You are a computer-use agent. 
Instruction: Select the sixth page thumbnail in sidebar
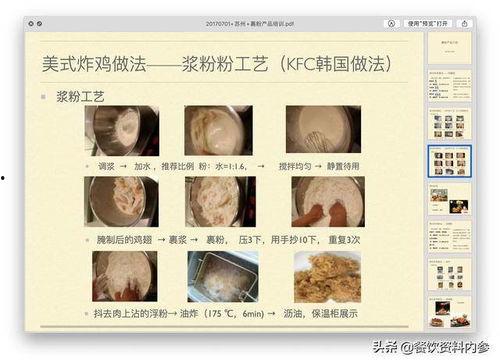[449, 237]
